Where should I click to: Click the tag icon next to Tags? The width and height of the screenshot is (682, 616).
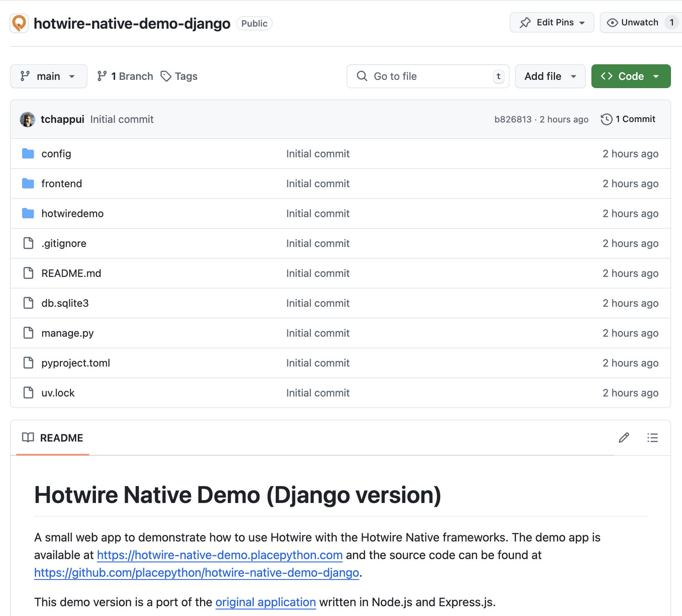point(166,76)
